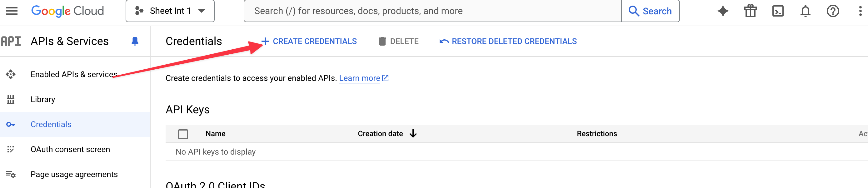Open Gemini AI assistant sparkle icon
Screen dimensions: 868x188
click(723, 11)
